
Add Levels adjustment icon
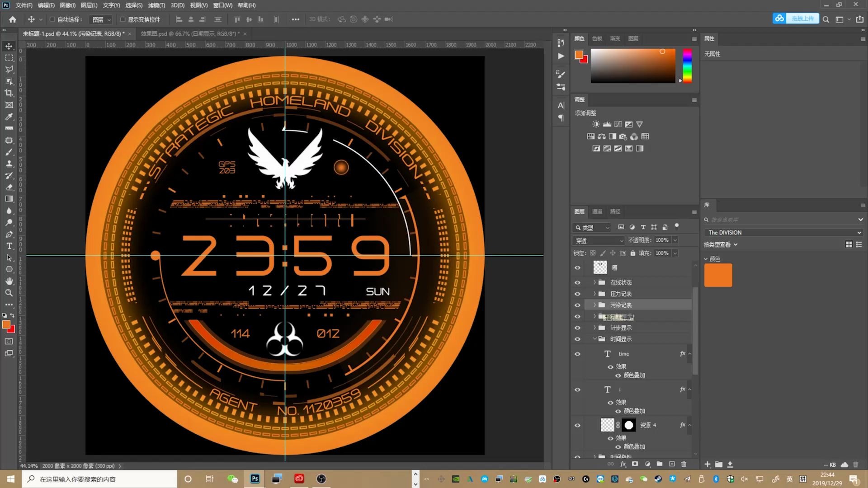607,124
